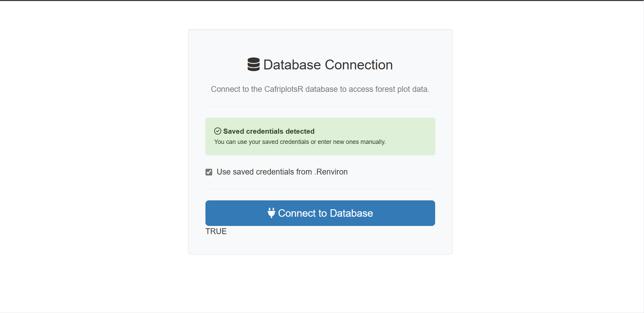Image resolution: width=644 pixels, height=313 pixels.
Task: Click the "You can use your saved credentials" message
Action: click(300, 142)
